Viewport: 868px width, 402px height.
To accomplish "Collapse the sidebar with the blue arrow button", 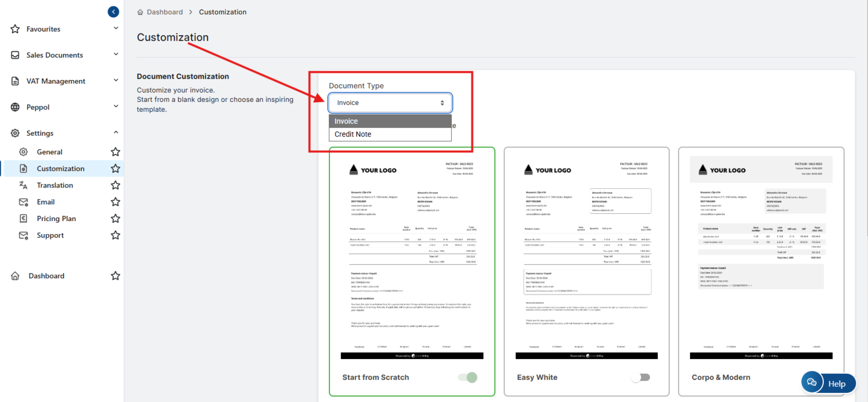I will tap(113, 12).
